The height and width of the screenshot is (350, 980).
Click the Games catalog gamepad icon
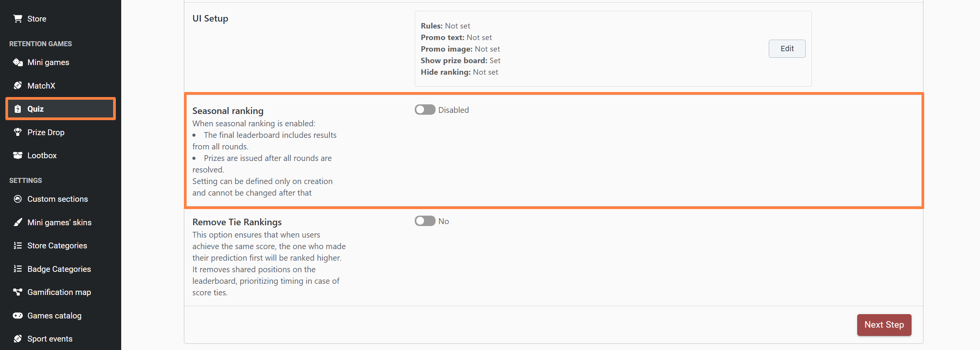tap(18, 316)
